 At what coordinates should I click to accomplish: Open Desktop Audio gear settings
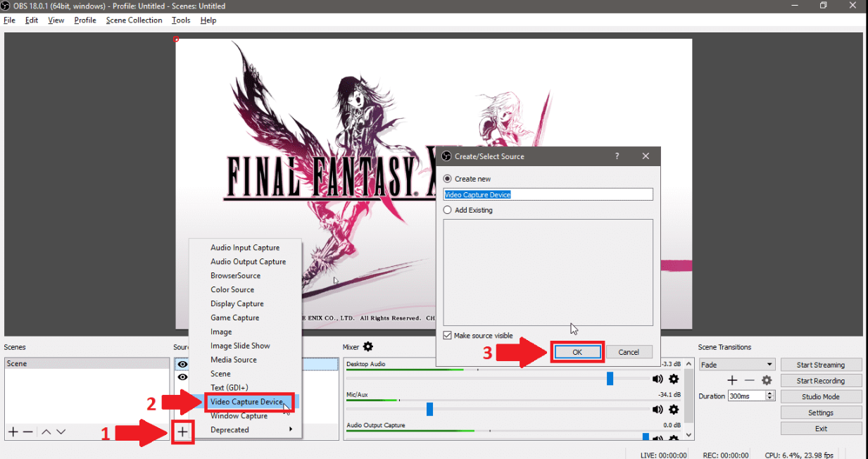[674, 379]
